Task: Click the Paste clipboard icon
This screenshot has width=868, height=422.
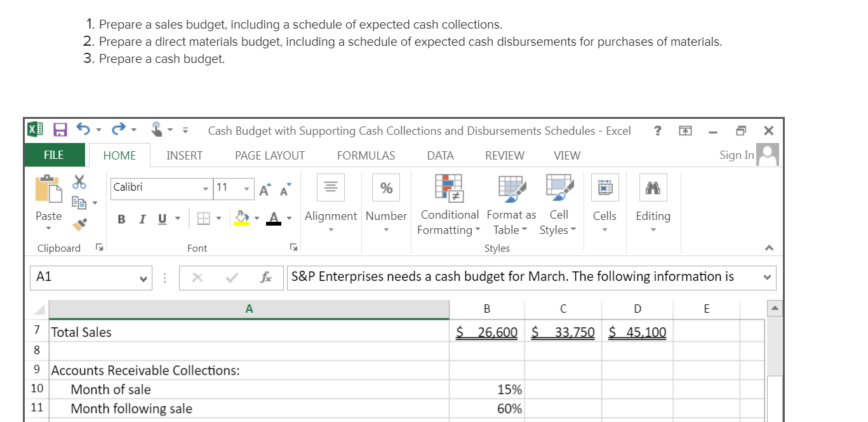Action: (48, 189)
